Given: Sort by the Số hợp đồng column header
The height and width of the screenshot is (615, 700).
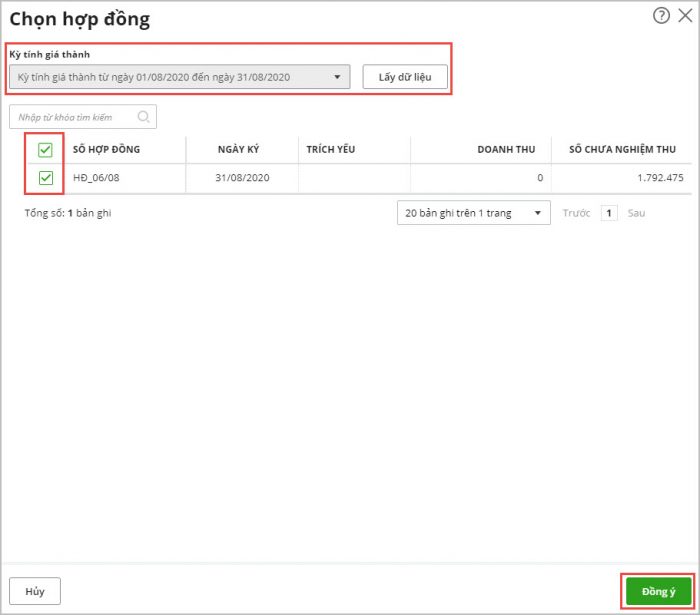Looking at the screenshot, I should coord(106,150).
